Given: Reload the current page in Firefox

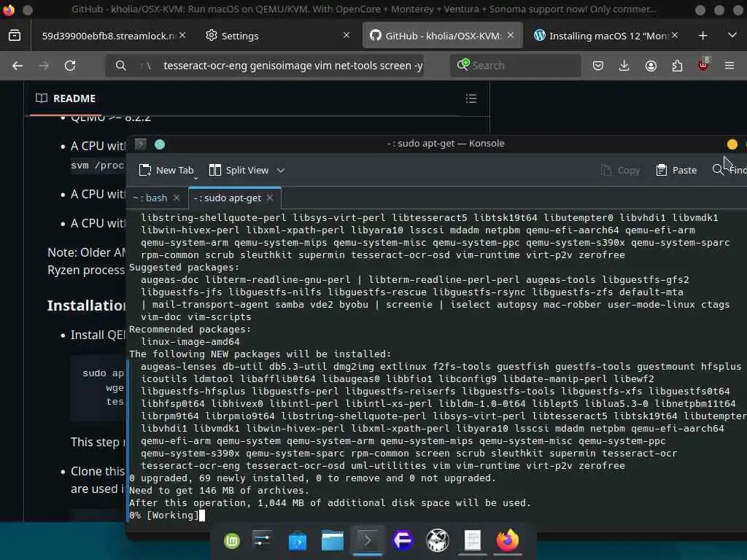Looking at the screenshot, I should click(70, 66).
